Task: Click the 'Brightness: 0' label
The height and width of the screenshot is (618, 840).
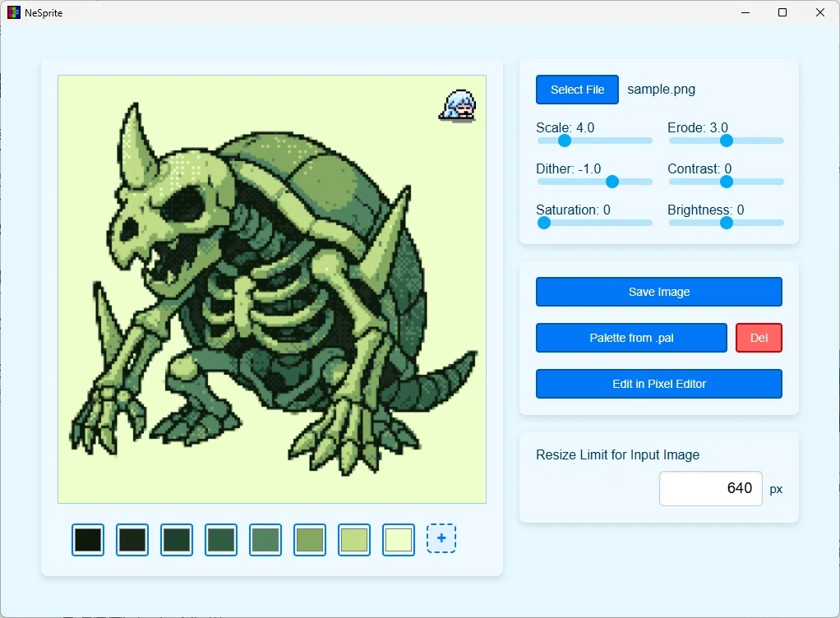Action: 705,210
